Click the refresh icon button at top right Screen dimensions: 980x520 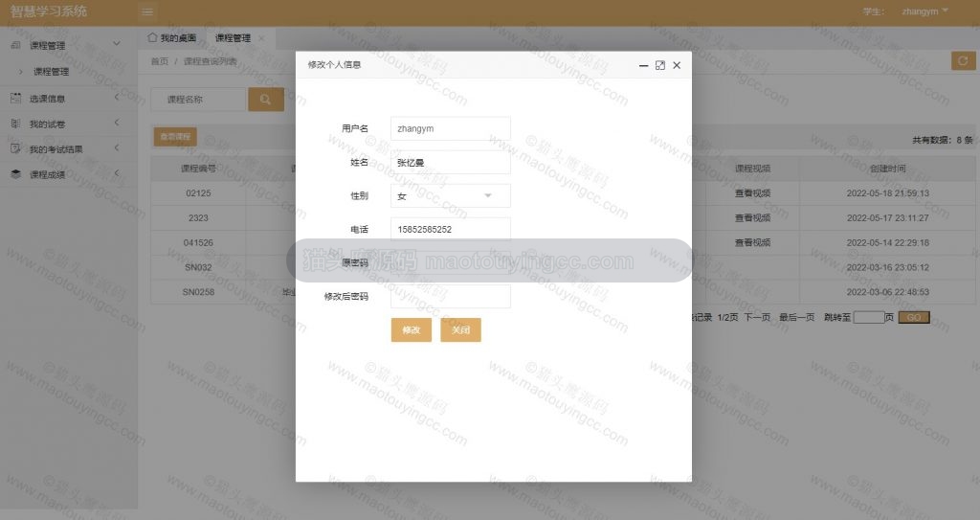963,60
